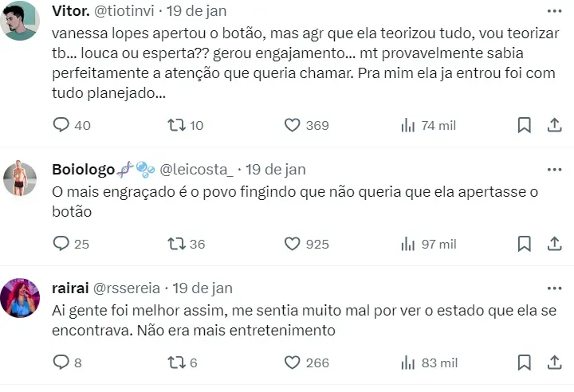Open @tiotinvi profile handle link
The image size is (574, 392).
pyautogui.click(x=125, y=11)
